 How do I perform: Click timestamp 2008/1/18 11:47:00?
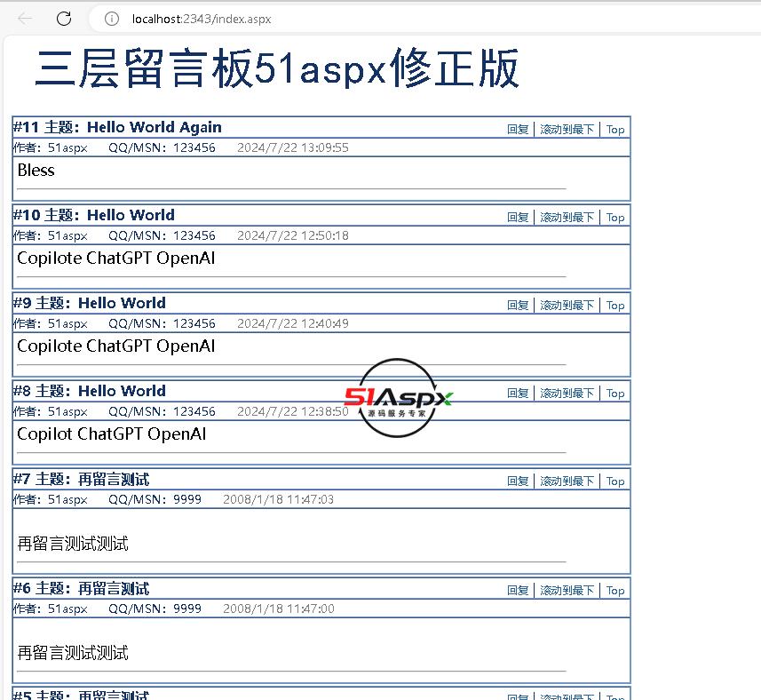(x=278, y=609)
